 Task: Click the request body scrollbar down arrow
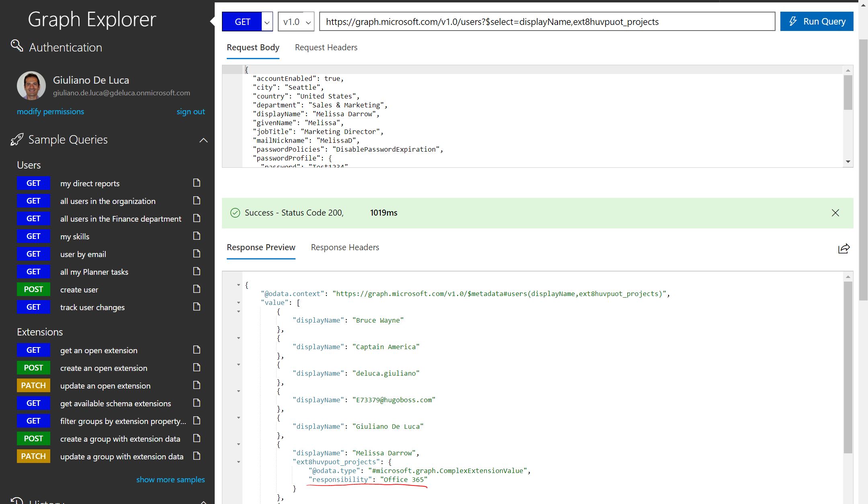click(848, 162)
